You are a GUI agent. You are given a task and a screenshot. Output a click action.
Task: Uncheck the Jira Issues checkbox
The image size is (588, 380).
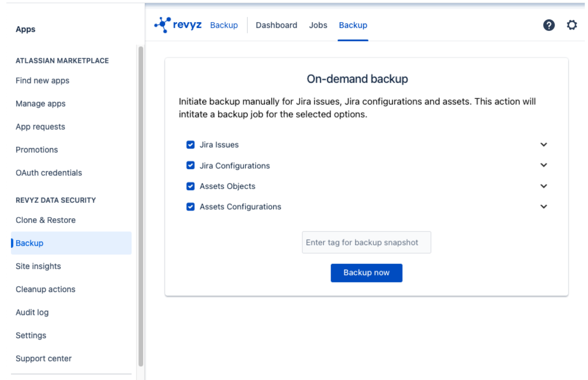pyautogui.click(x=190, y=145)
